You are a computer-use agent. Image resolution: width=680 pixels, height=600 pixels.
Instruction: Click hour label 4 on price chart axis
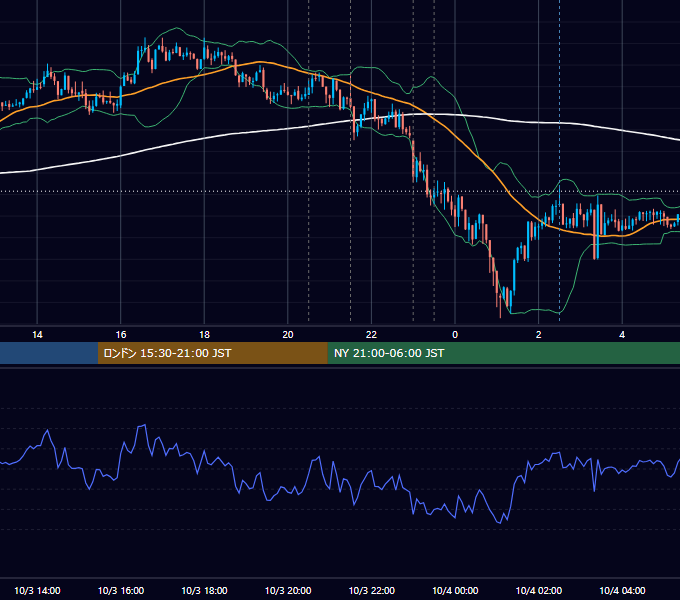[622, 335]
